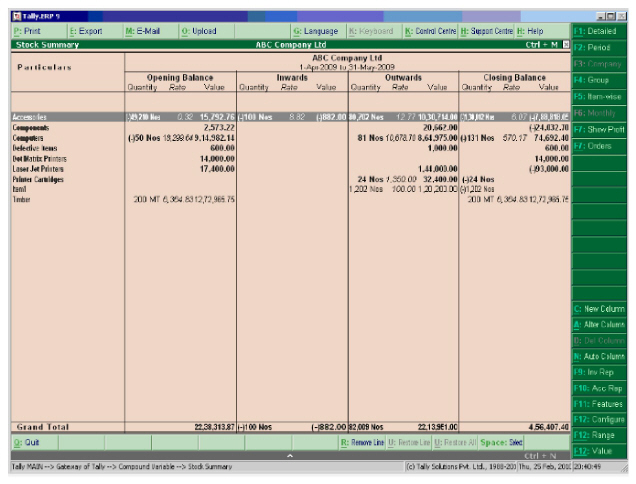Viewport: 636px width, 484px height.
Task: Click H: Help in top bar
Action: [542, 31]
